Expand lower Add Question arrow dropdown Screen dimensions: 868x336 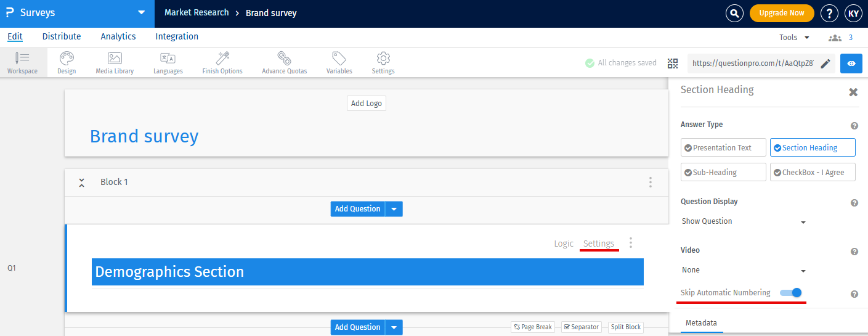pyautogui.click(x=394, y=327)
